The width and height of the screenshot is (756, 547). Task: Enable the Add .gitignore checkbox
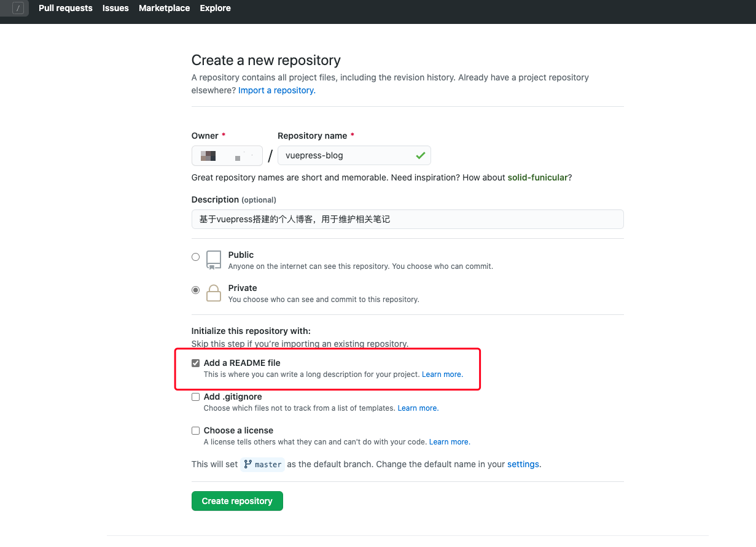[x=196, y=397]
